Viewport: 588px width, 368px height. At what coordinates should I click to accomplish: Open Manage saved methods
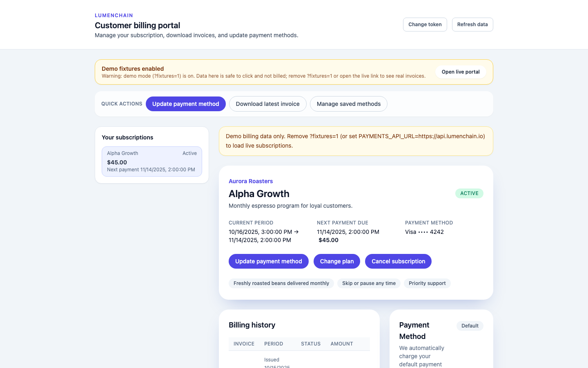pyautogui.click(x=348, y=104)
